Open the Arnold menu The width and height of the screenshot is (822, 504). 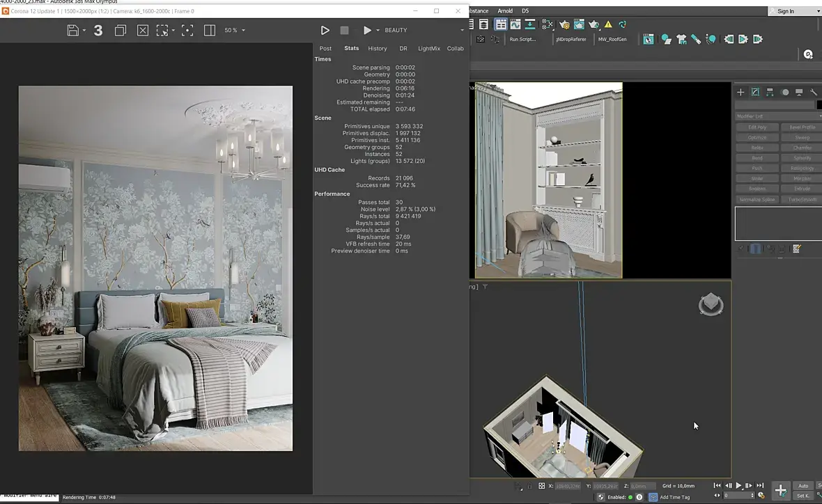(504, 11)
